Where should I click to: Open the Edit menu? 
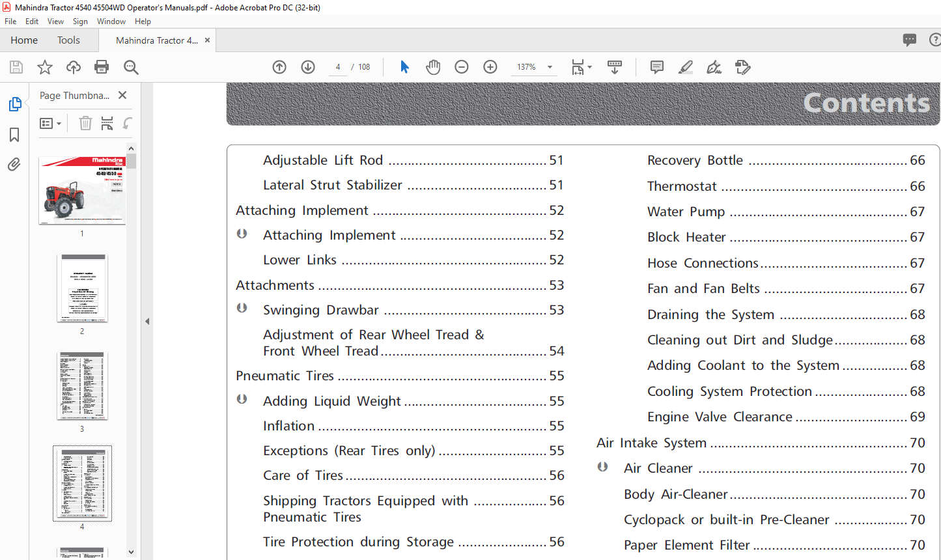click(x=32, y=21)
